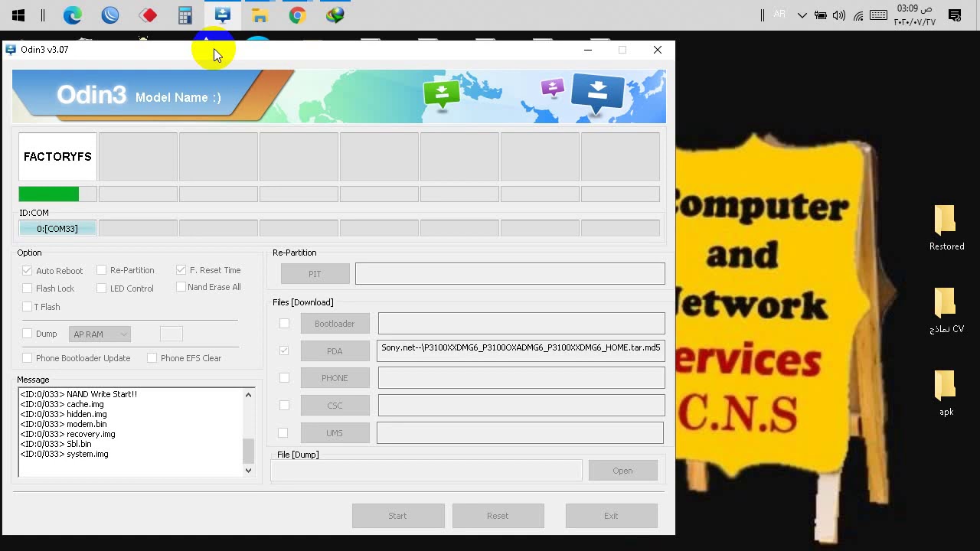Open the Wi-Fi network tray icon
980x551 pixels.
point(858,15)
